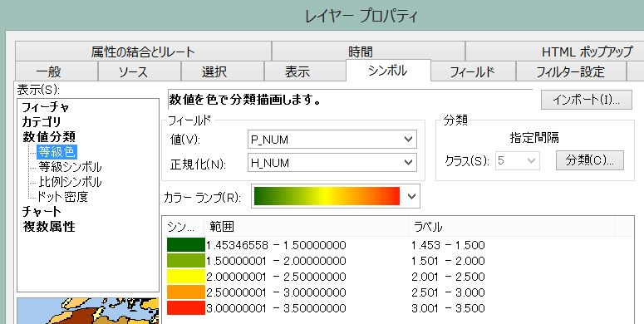Click label 2.001 - 2.500
The image size is (644, 324).
pos(448,277)
